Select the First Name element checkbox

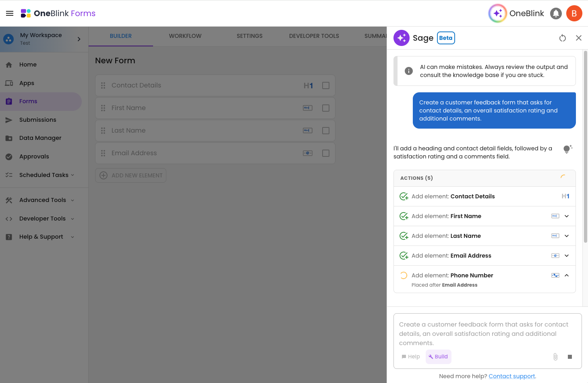[326, 108]
